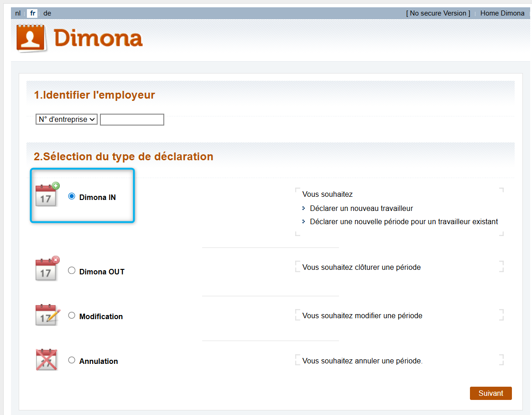Click the Dimona IN label
The height and width of the screenshot is (415, 532).
coord(97,197)
